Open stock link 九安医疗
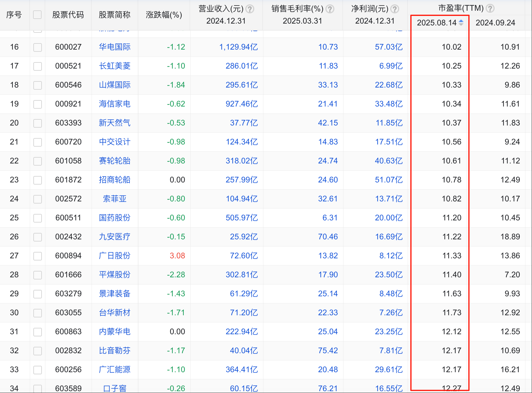 pyautogui.click(x=115, y=237)
